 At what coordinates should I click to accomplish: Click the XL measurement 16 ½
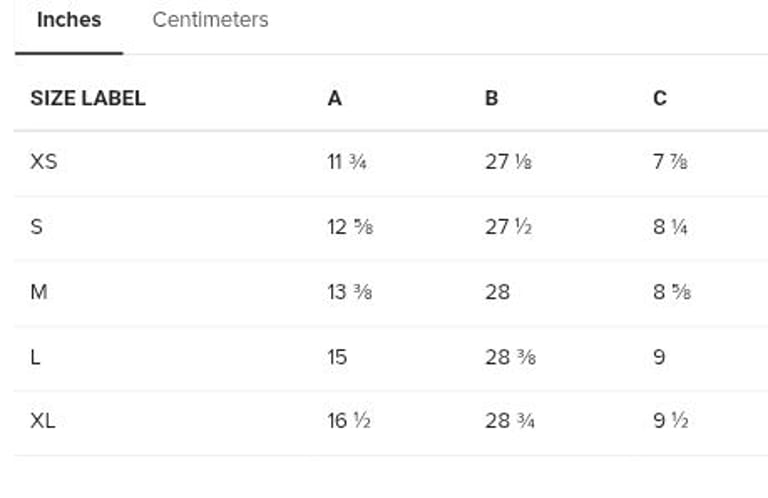[349, 421]
